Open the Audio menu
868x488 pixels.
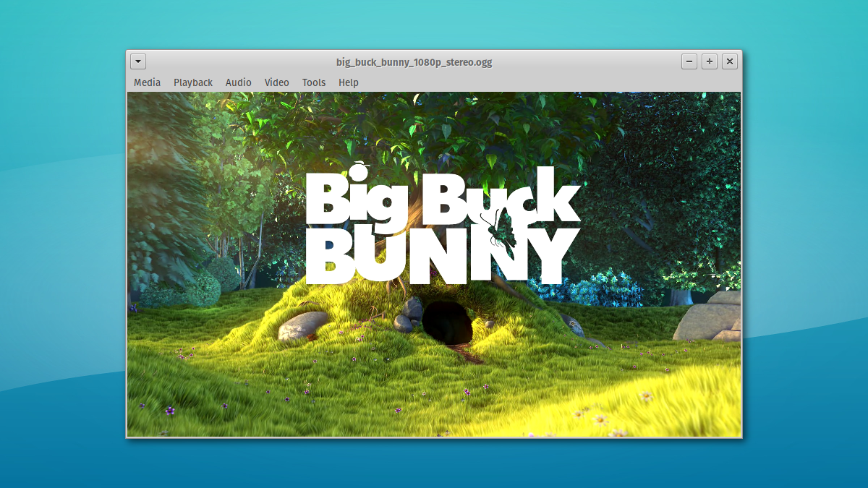pyautogui.click(x=238, y=82)
